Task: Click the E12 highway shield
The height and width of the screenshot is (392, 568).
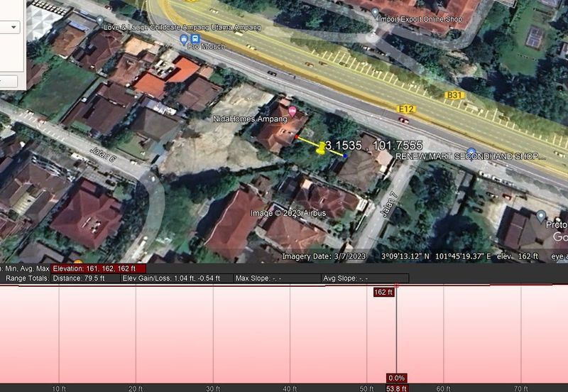Action: [x=405, y=107]
